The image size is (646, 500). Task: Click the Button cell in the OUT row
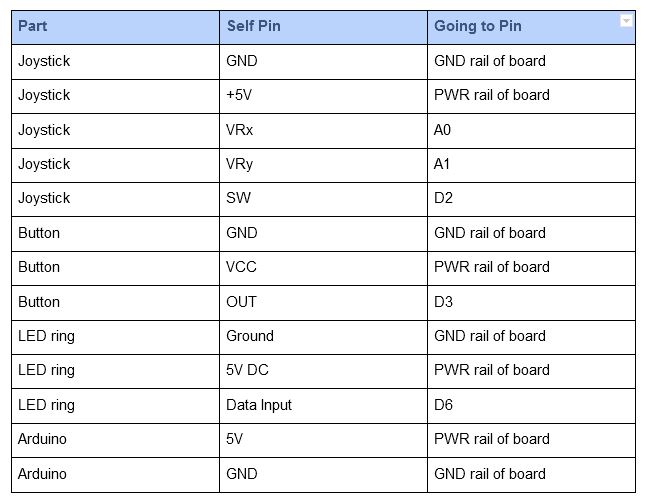click(x=39, y=301)
